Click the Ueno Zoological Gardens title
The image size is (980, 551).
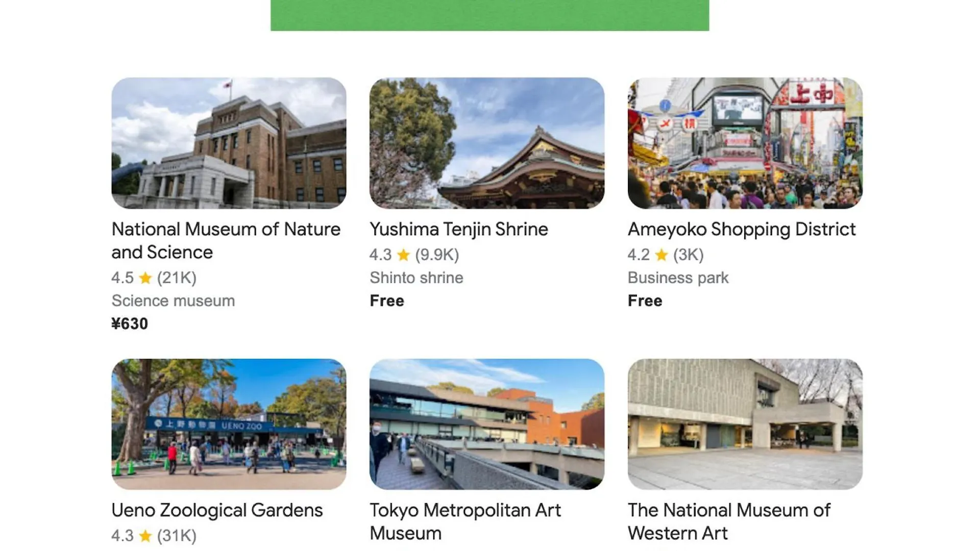pyautogui.click(x=217, y=510)
